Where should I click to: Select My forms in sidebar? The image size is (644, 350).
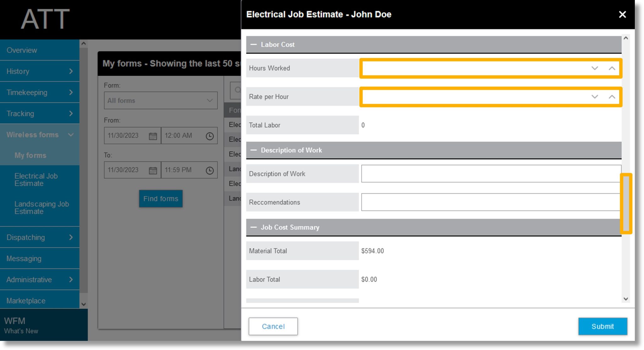click(x=30, y=155)
